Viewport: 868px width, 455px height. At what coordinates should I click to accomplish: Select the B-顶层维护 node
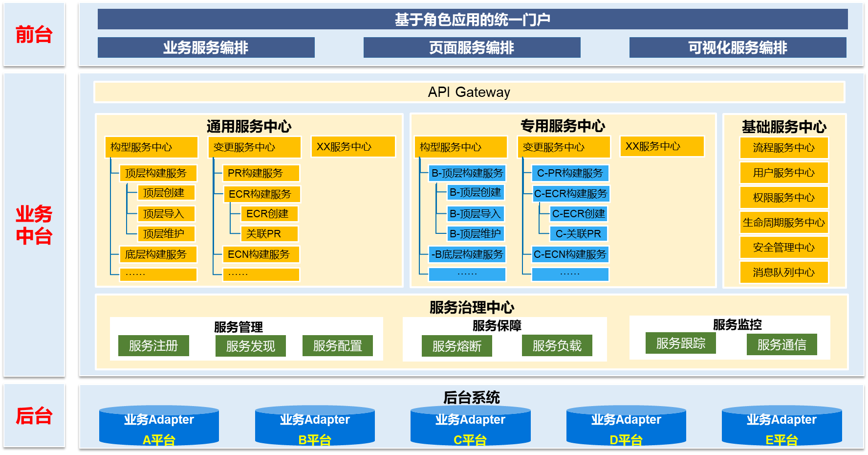(476, 234)
